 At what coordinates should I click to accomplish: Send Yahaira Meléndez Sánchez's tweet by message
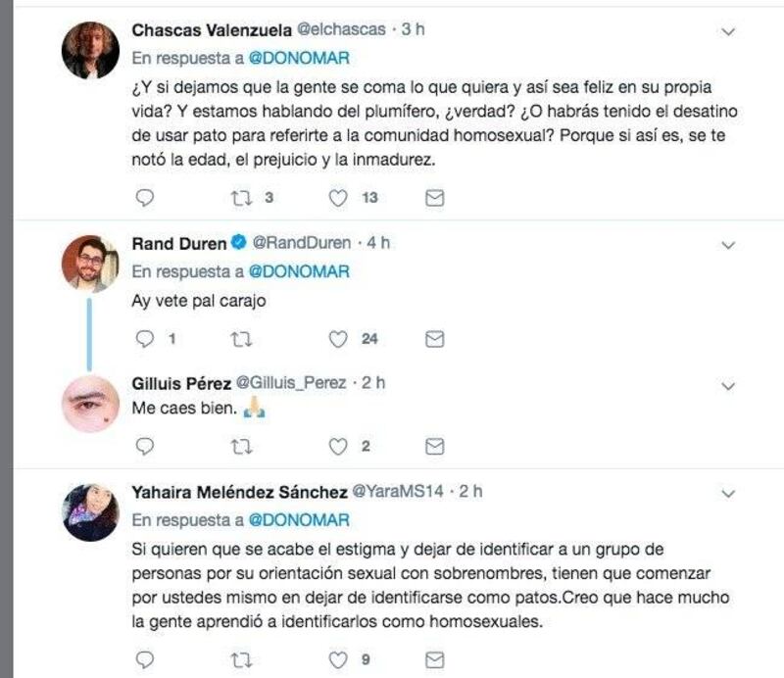(x=434, y=660)
